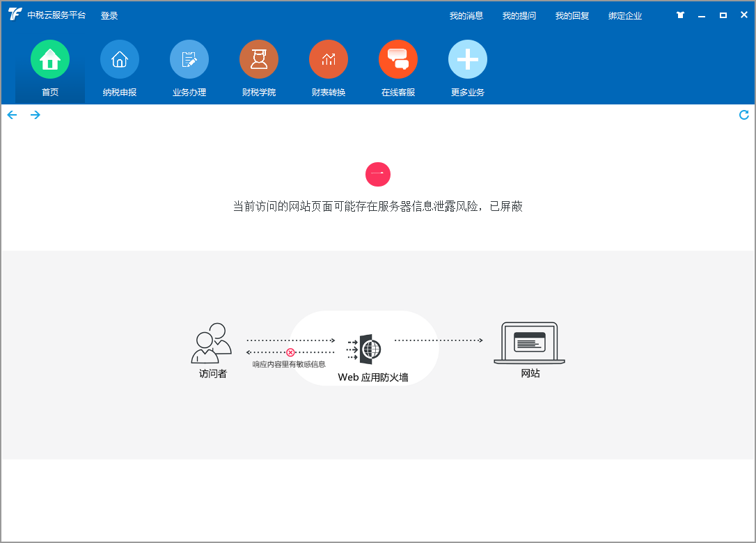Open 在线客服 online support chat
756x543 pixels.
(398, 60)
